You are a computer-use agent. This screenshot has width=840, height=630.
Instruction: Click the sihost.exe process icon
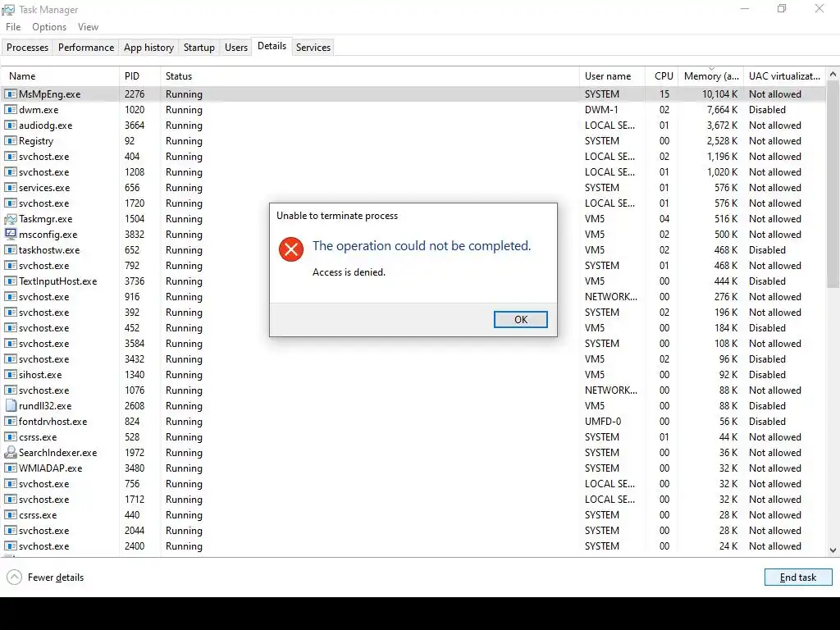point(10,374)
